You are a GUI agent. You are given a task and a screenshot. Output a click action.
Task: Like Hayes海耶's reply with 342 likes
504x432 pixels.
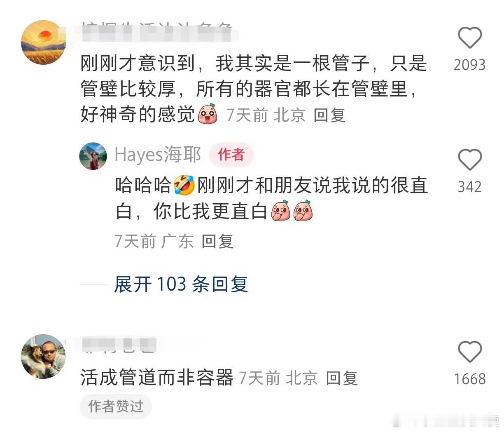pos(470,160)
